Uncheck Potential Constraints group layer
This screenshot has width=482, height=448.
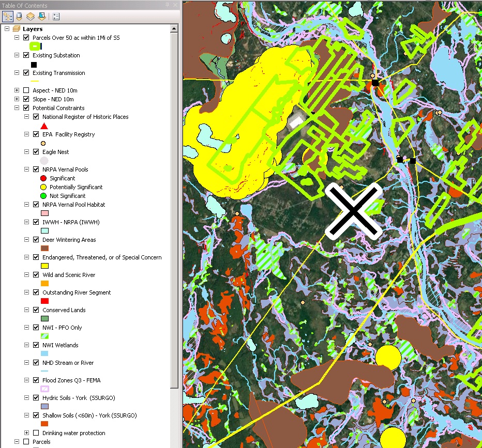(x=26, y=108)
